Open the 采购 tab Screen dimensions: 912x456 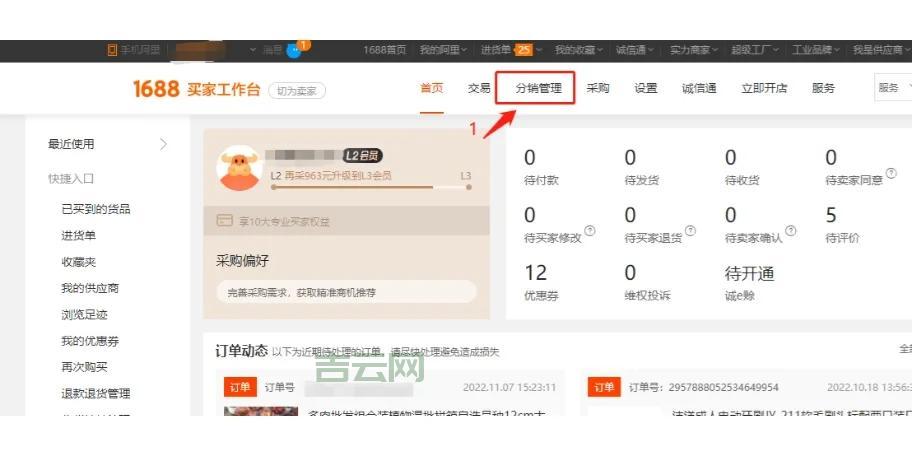(598, 88)
